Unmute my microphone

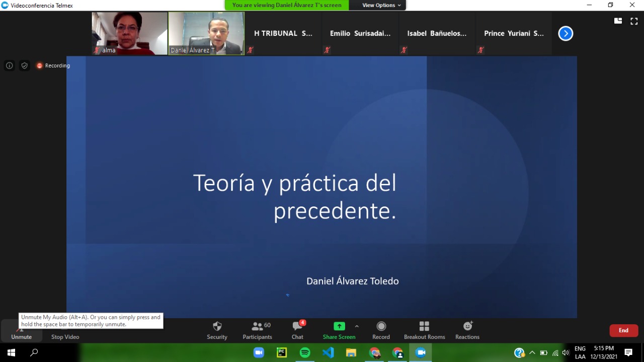coord(21,331)
